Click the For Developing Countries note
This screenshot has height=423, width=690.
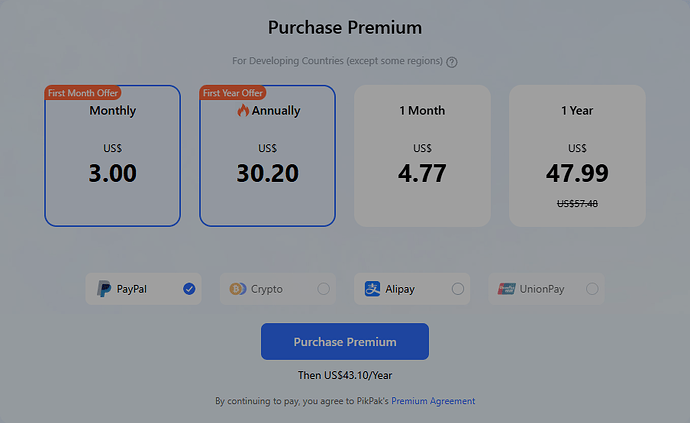(338, 61)
